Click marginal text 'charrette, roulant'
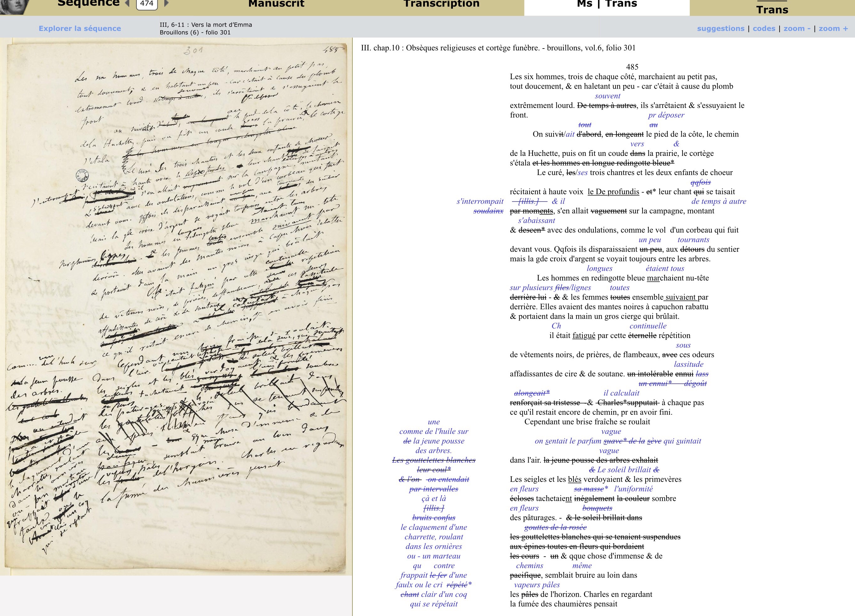Viewport: 855px width, 616px height. (x=433, y=536)
